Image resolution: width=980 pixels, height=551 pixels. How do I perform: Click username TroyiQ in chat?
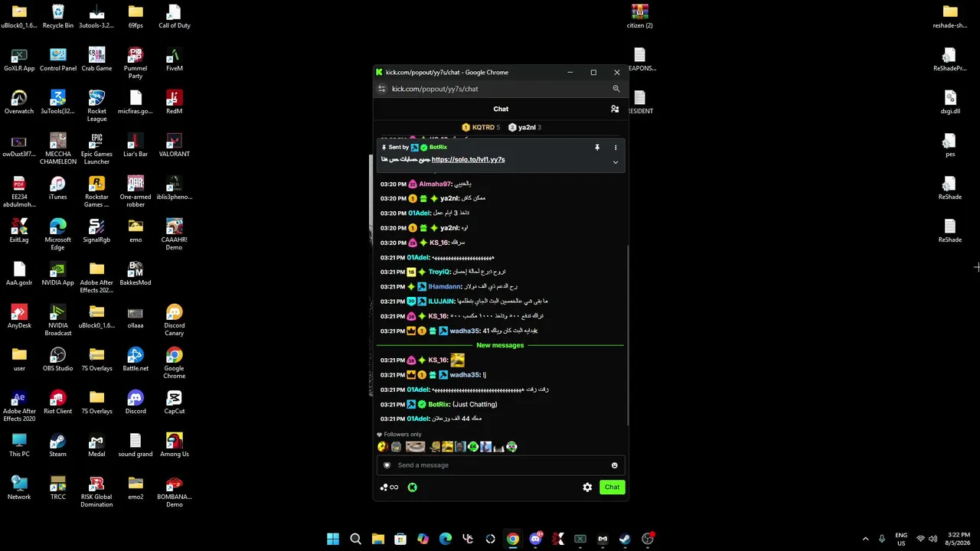tap(439, 272)
